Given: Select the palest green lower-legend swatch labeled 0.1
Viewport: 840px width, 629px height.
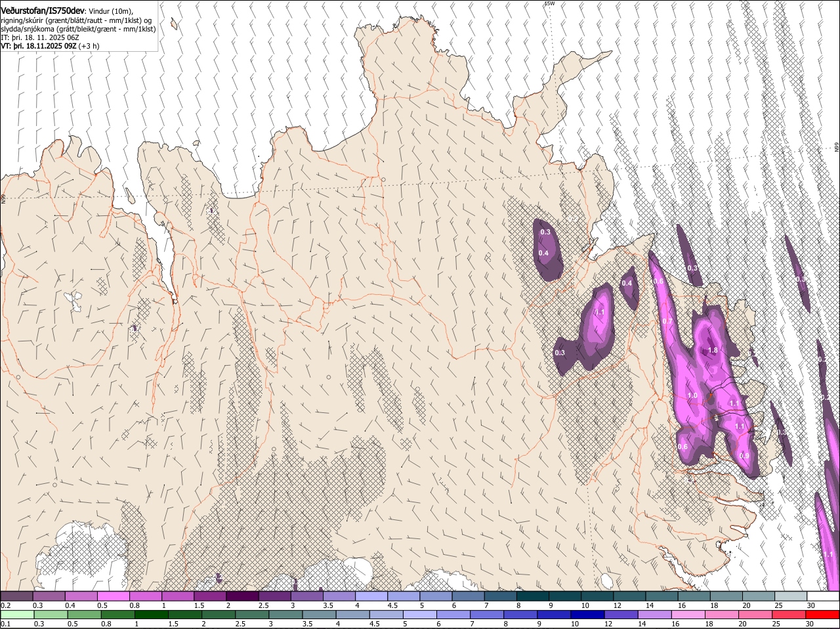Looking at the screenshot, I should (17, 615).
